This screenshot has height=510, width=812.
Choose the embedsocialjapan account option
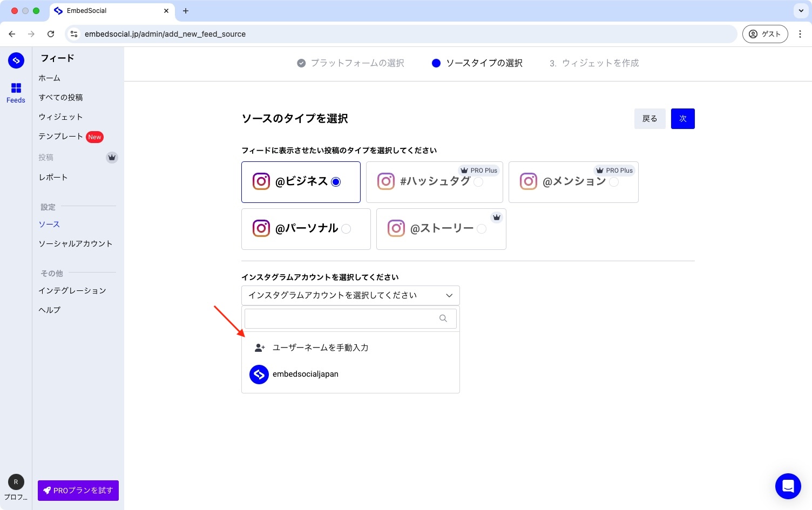click(x=350, y=375)
